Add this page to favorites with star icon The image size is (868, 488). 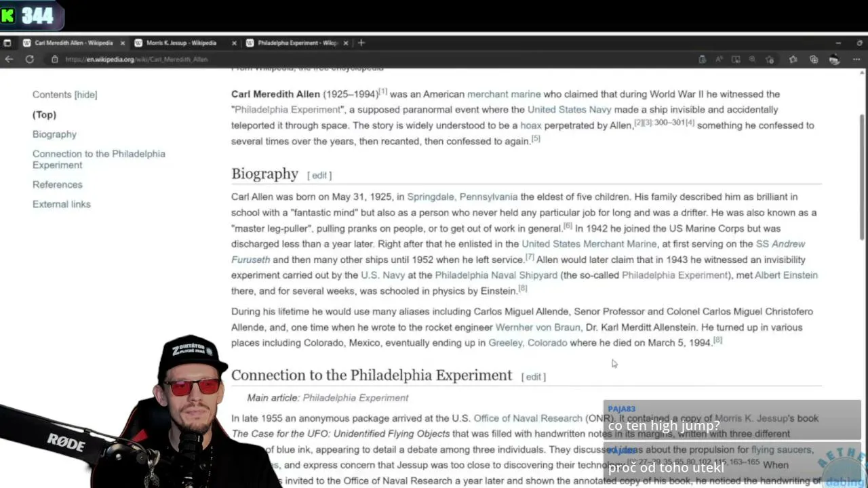click(770, 60)
